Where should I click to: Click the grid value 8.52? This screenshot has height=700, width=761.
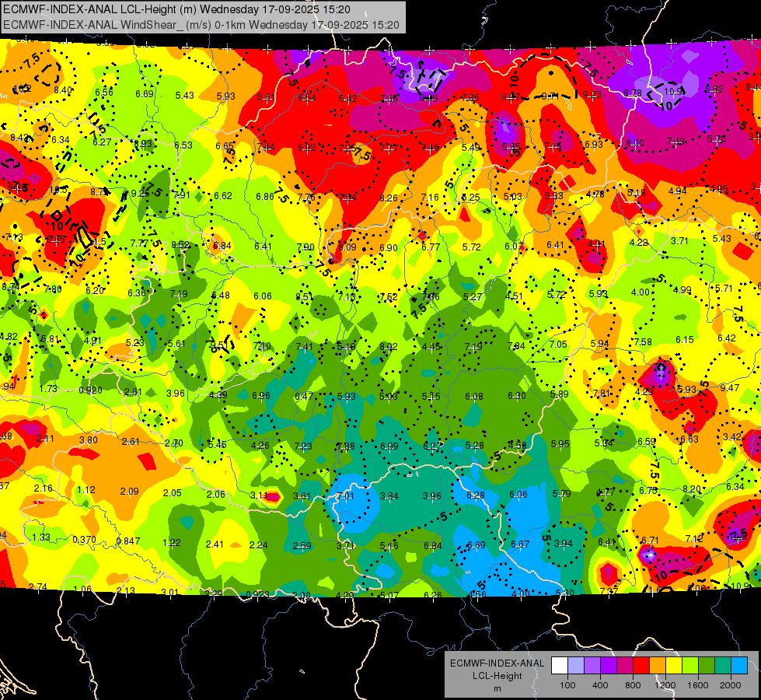tap(180, 245)
